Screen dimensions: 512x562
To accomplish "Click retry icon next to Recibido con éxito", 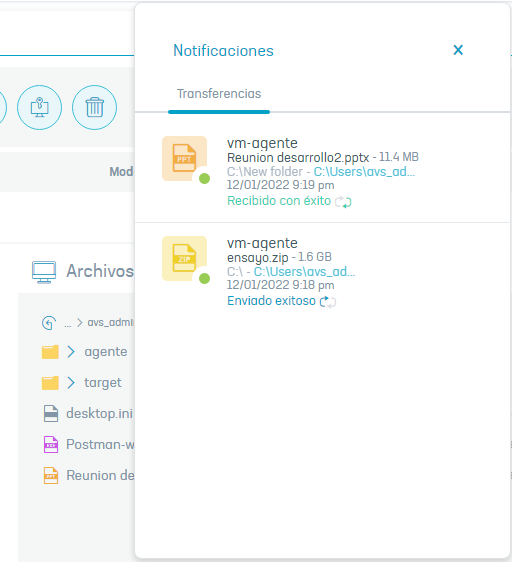I will (343, 202).
